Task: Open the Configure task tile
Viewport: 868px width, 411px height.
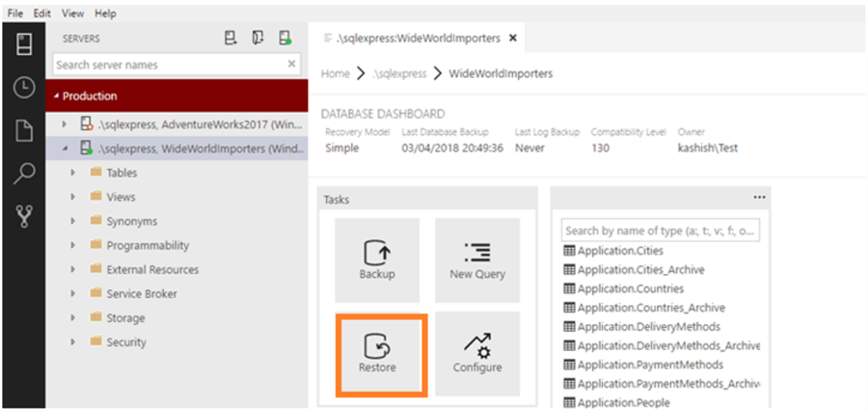Action: [x=477, y=352]
